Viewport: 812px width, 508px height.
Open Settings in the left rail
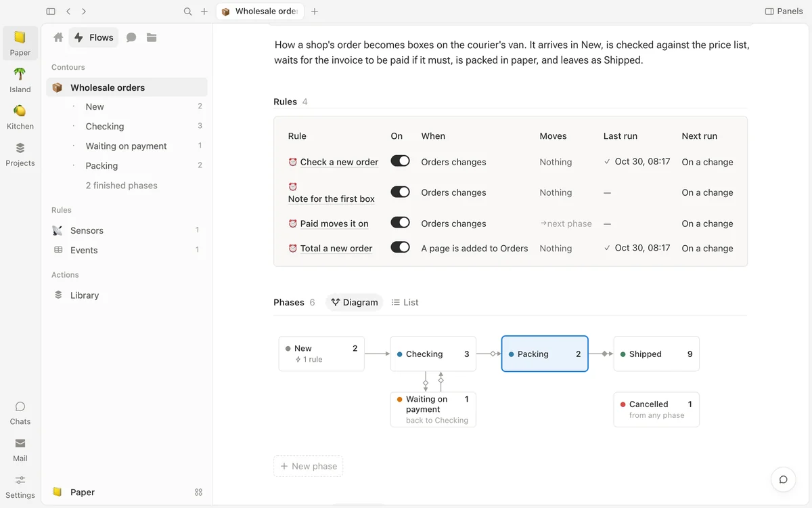click(x=20, y=486)
